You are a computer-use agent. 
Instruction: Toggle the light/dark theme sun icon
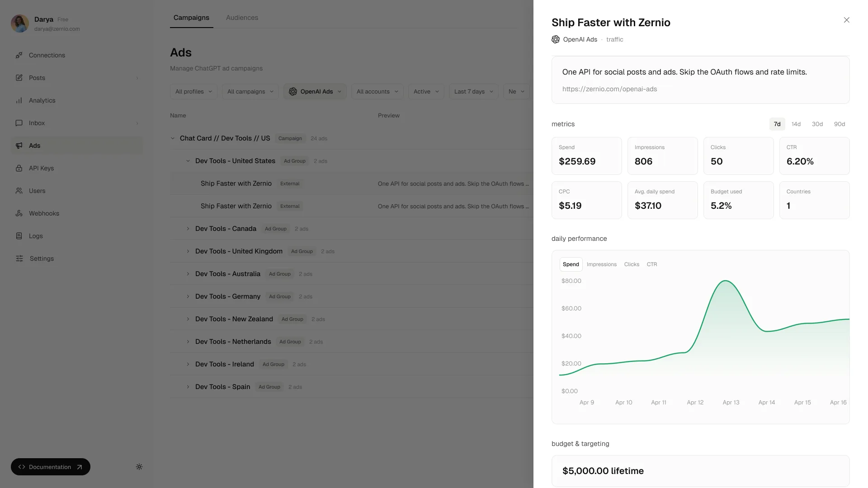click(139, 467)
